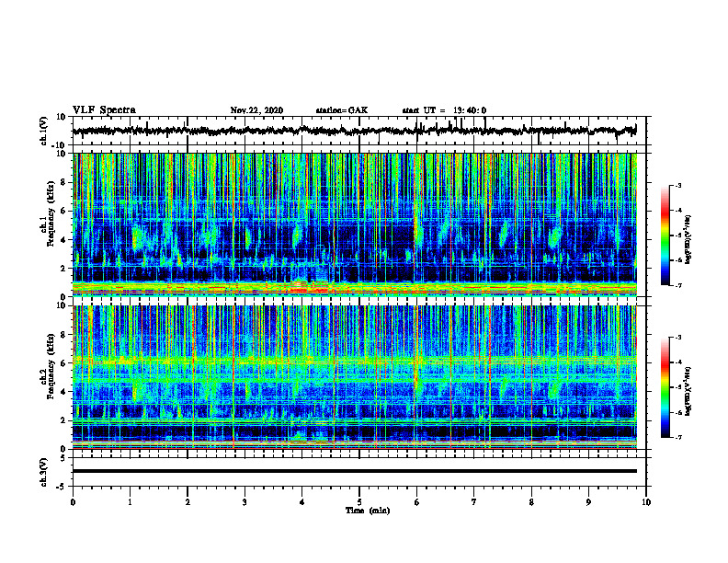
Task: Click the "ch.3(V)" axis label
Action: [x=43, y=472]
